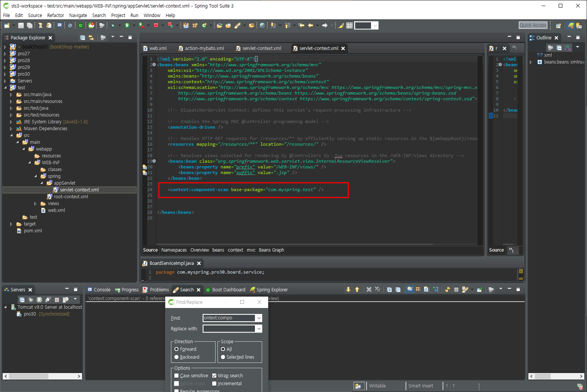
Task: Expand the Servers project in Package Explorer
Action: [x=5, y=81]
